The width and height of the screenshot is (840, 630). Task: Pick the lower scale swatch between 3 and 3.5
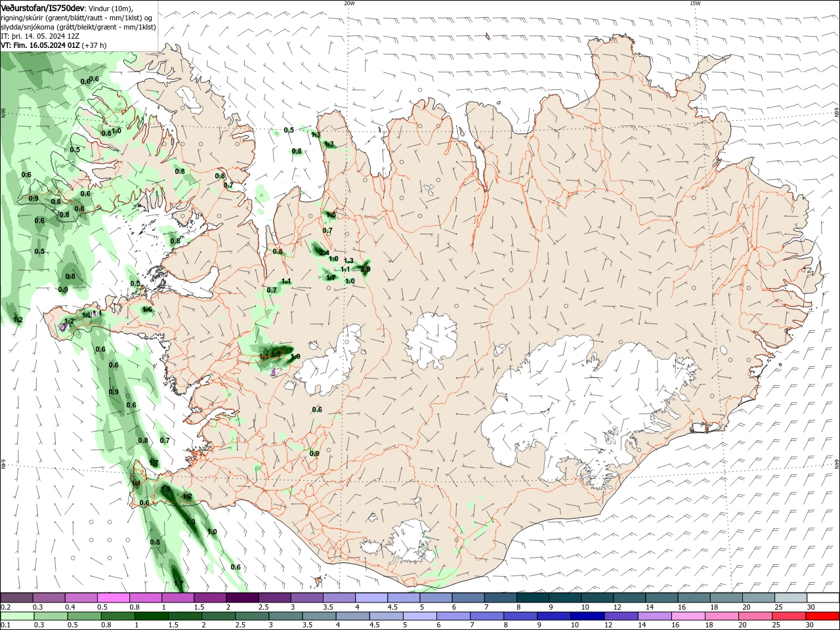[x=285, y=616]
